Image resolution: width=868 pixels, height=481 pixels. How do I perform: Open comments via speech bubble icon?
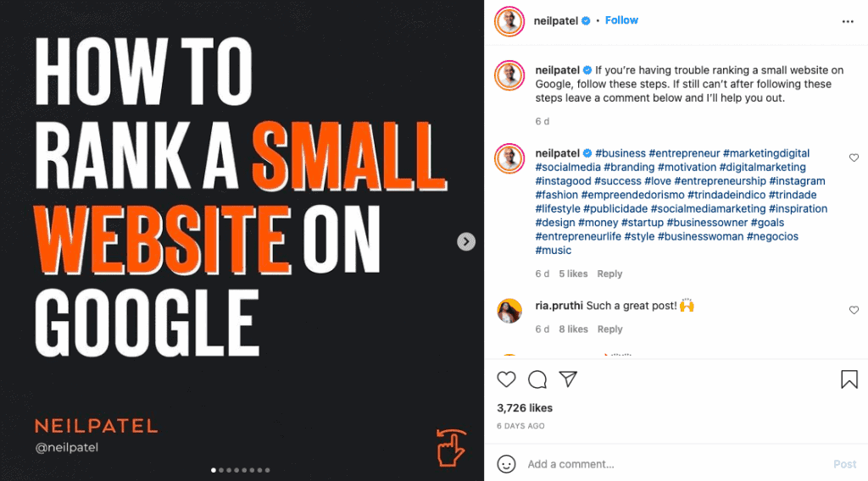click(537, 379)
